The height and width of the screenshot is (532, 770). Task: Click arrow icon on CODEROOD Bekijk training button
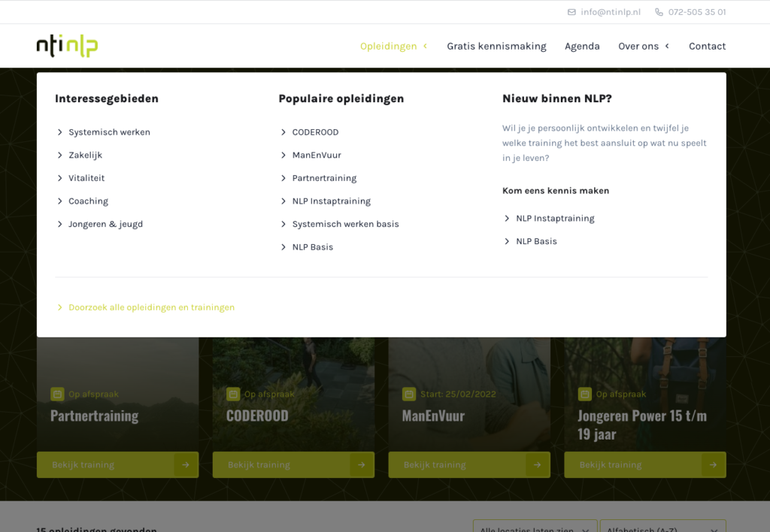point(362,465)
